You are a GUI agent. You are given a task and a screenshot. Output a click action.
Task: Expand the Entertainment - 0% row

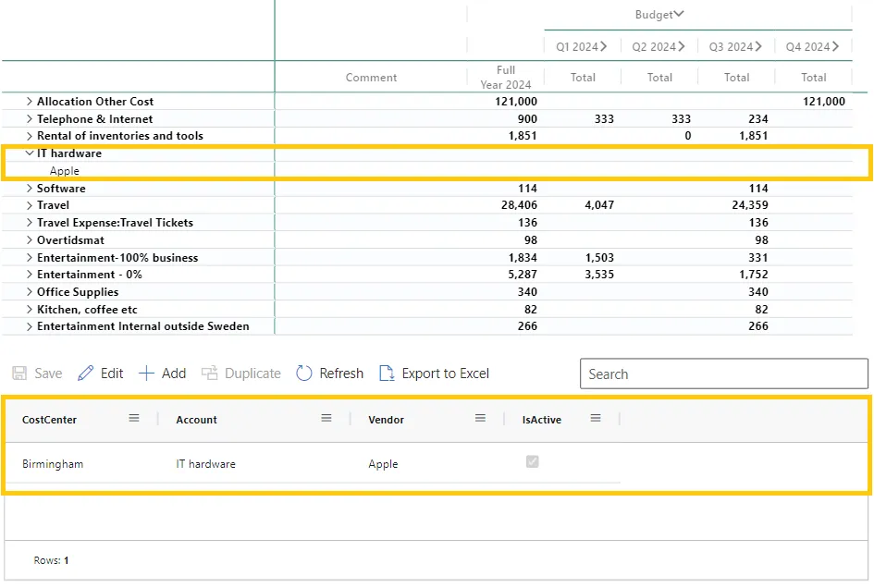pyautogui.click(x=30, y=275)
